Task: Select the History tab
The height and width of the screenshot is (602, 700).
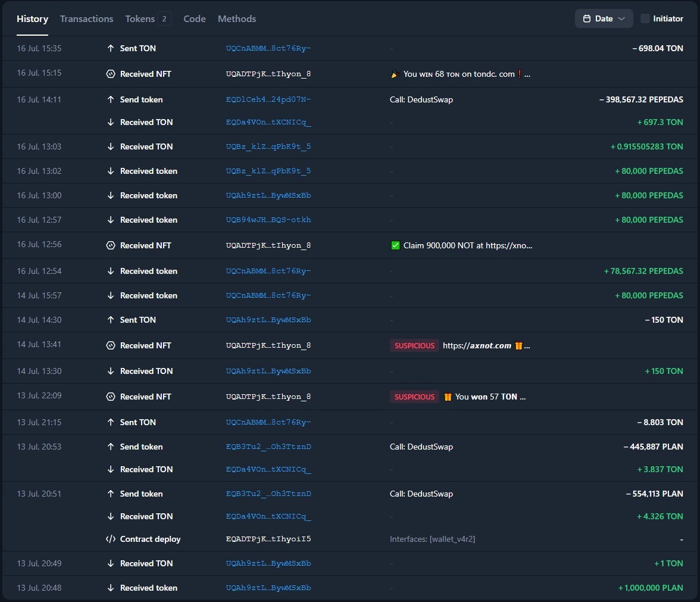Action: 32,19
